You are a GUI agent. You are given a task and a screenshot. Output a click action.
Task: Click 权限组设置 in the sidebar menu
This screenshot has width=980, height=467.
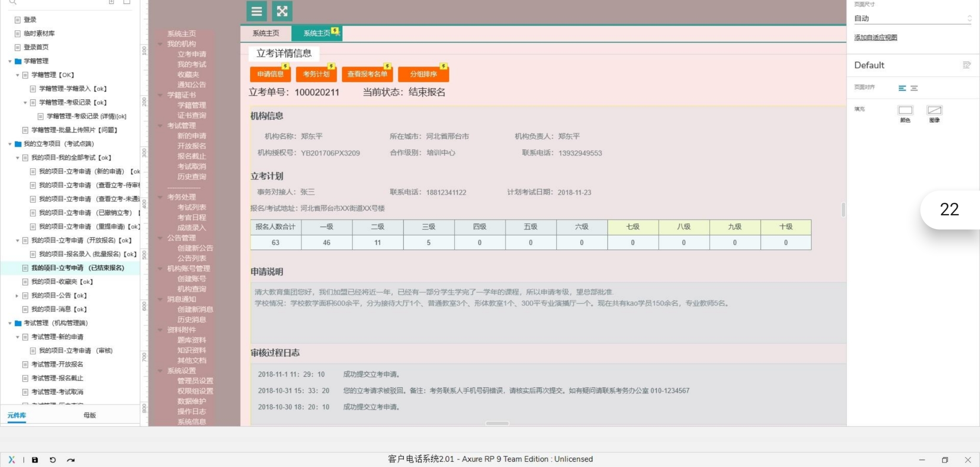tap(195, 391)
